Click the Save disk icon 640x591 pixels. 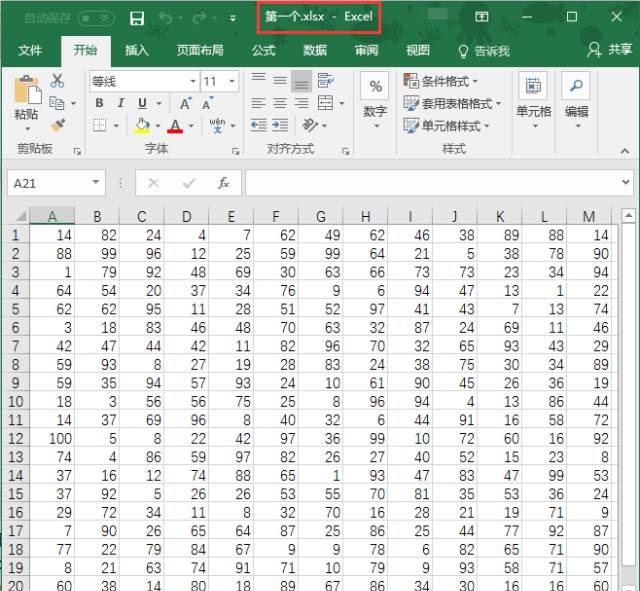coord(137,18)
